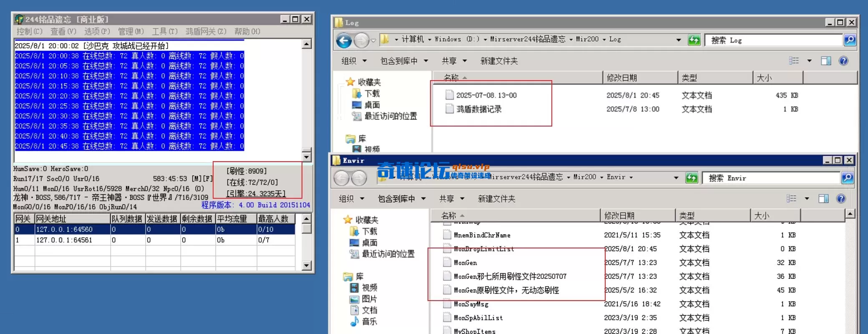Click help icon in Envir window toolbar
Image resolution: width=868 pixels, height=334 pixels.
pos(841,199)
